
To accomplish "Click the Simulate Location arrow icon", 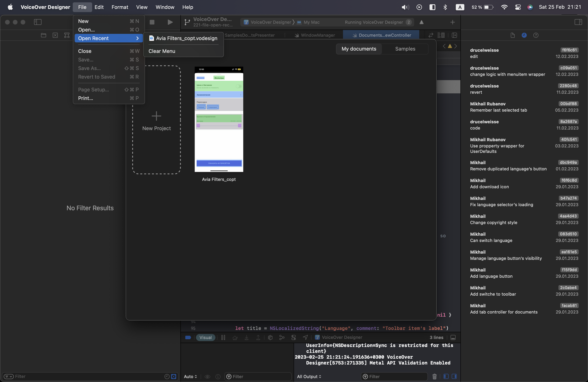I will pyautogui.click(x=305, y=337).
